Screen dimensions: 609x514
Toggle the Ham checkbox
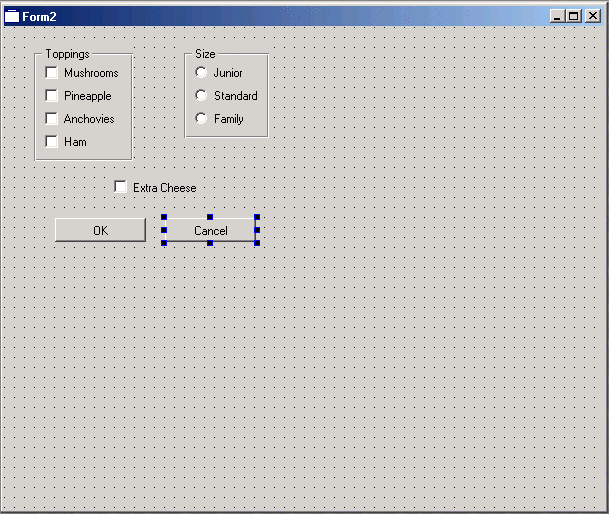click(x=52, y=142)
